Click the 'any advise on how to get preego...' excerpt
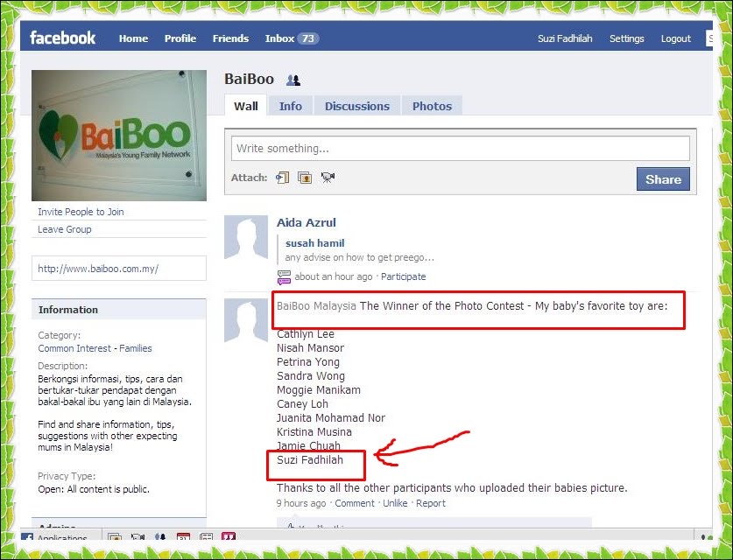The height and width of the screenshot is (560, 733). tap(359, 257)
